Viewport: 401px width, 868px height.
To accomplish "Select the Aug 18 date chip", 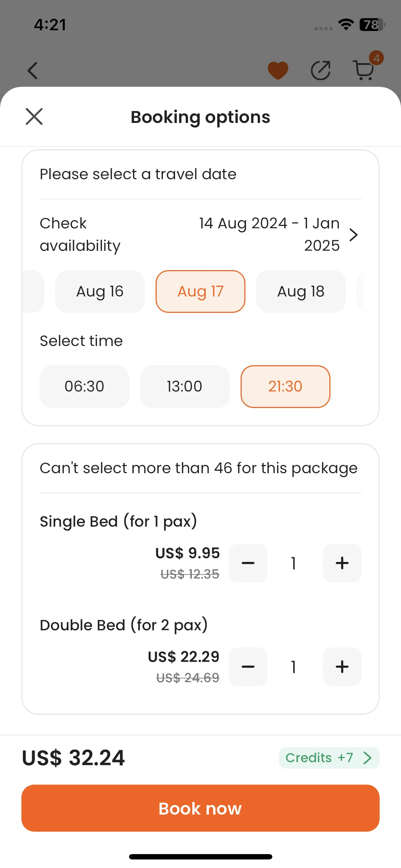I will coord(301,291).
